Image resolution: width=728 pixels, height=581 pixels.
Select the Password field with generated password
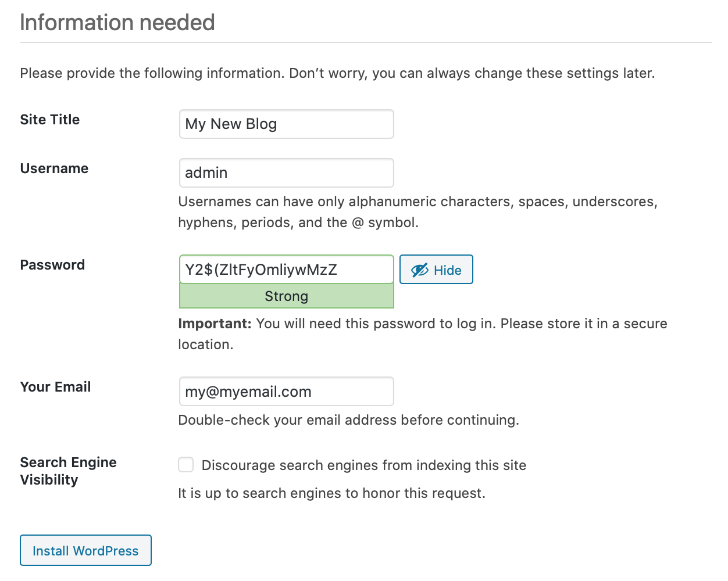click(x=286, y=270)
